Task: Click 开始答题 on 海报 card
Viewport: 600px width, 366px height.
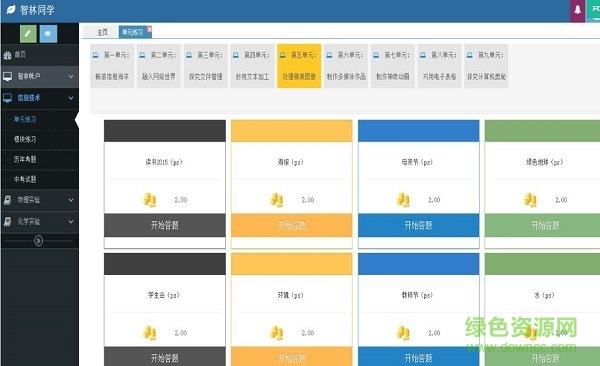Action: [292, 225]
